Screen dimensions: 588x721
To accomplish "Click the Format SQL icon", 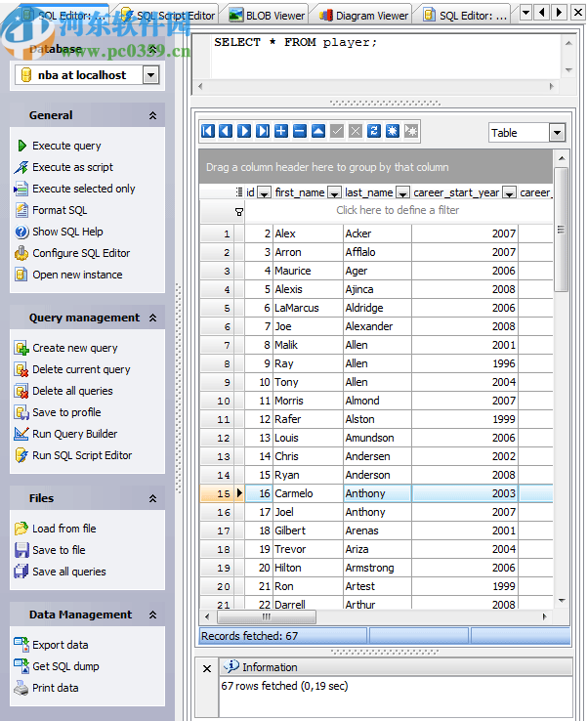I will (x=21, y=210).
